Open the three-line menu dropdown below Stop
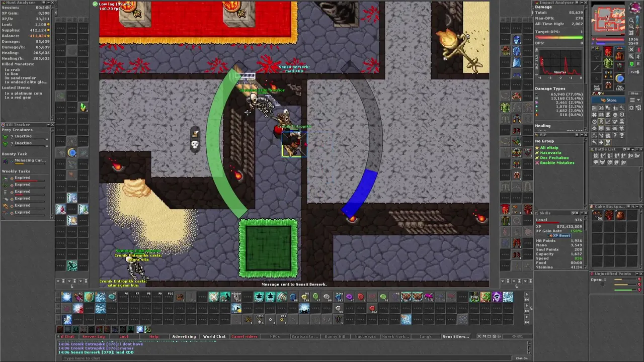Image resolution: width=644 pixels, height=362 pixels. (635, 100)
